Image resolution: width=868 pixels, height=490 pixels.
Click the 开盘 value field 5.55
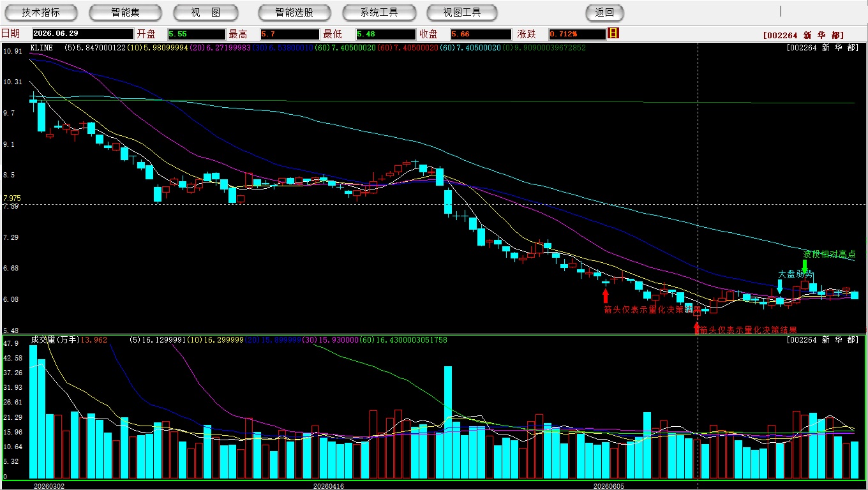coord(197,34)
